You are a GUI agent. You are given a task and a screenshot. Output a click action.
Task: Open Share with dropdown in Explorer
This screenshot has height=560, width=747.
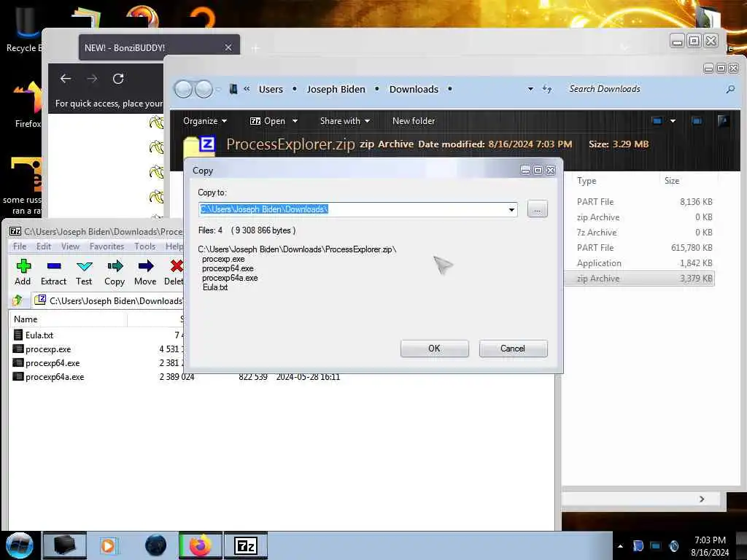coord(345,121)
